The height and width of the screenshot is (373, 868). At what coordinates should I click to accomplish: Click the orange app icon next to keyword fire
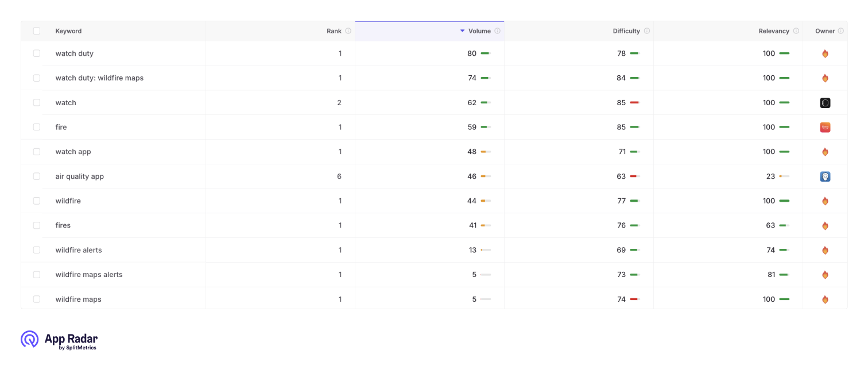pos(825,127)
